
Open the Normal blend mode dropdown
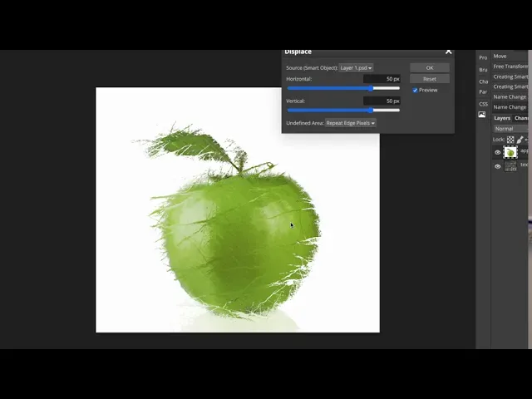(x=509, y=129)
